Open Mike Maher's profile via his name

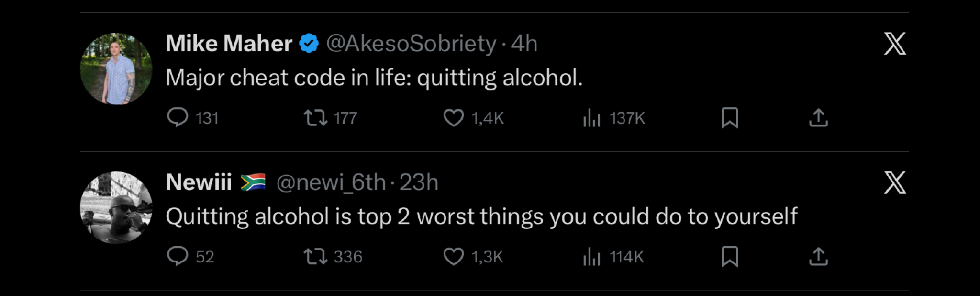[229, 43]
